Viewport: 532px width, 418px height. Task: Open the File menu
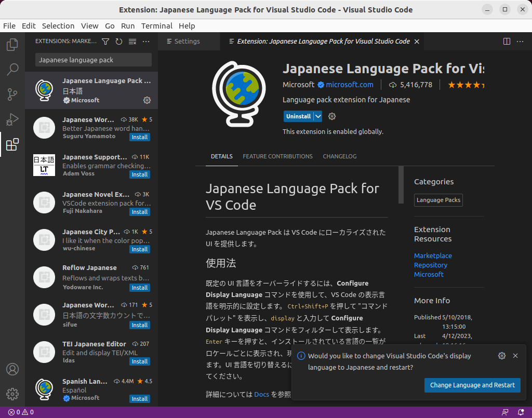point(9,26)
